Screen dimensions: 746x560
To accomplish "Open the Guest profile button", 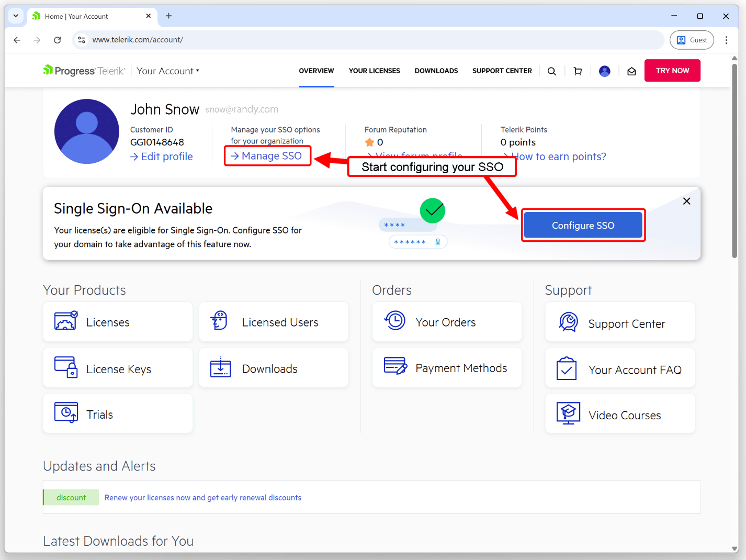I will click(x=692, y=40).
